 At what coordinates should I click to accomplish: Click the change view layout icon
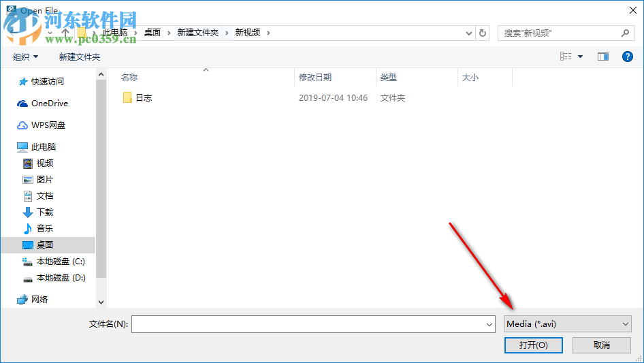(x=566, y=57)
